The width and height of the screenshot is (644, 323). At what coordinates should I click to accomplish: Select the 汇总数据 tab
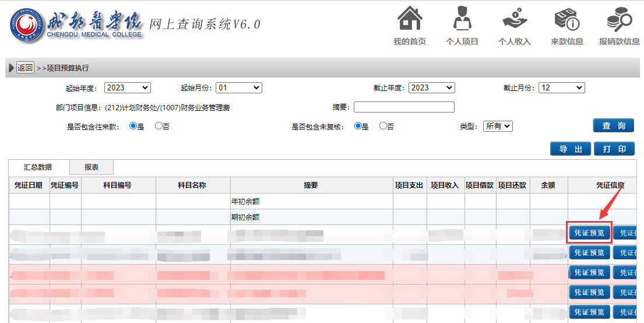[x=38, y=167]
